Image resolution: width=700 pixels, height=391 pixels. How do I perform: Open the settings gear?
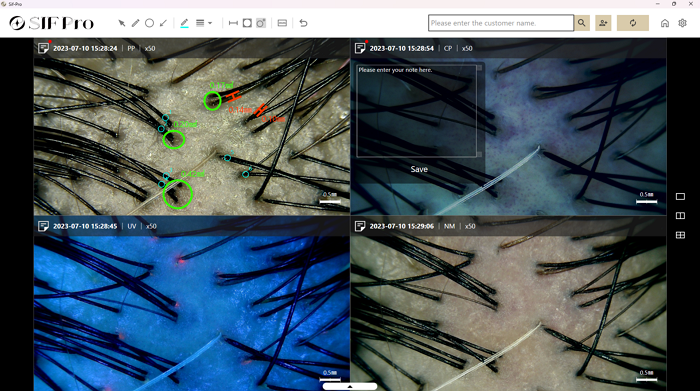pyautogui.click(x=682, y=23)
